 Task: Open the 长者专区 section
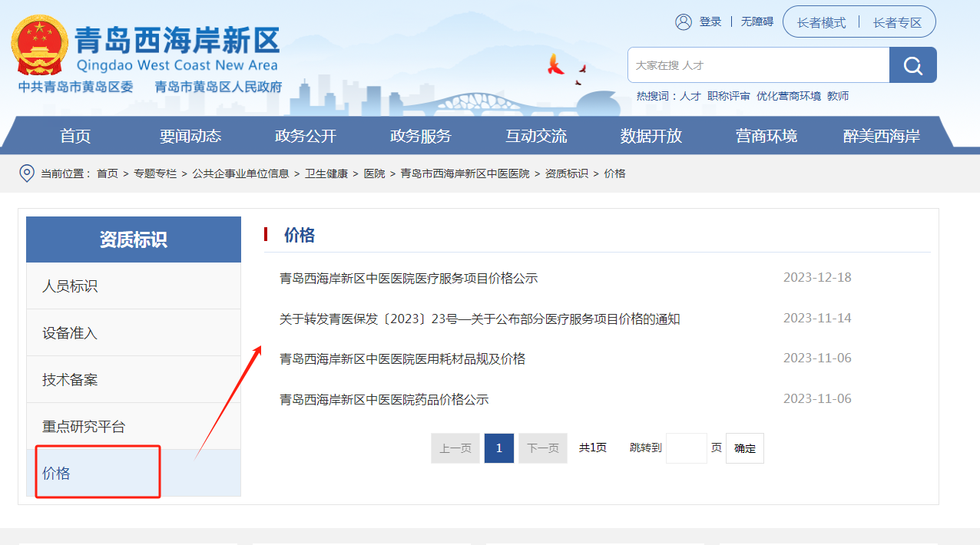tap(896, 22)
